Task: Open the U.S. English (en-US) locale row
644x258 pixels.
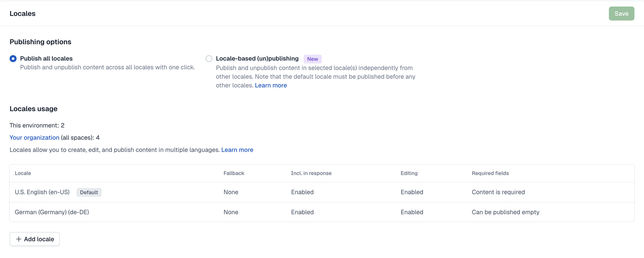Action: [x=42, y=192]
